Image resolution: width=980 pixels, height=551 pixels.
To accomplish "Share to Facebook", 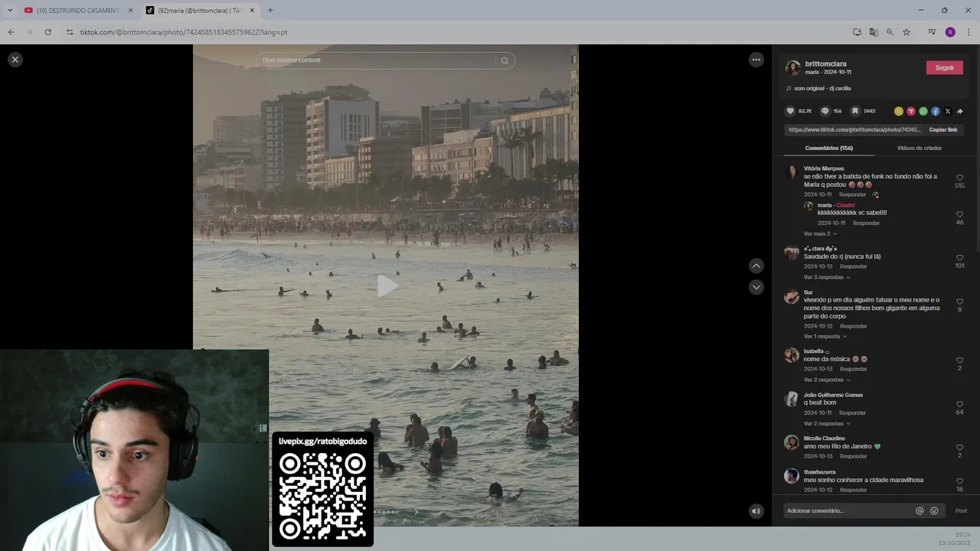I will pyautogui.click(x=936, y=111).
